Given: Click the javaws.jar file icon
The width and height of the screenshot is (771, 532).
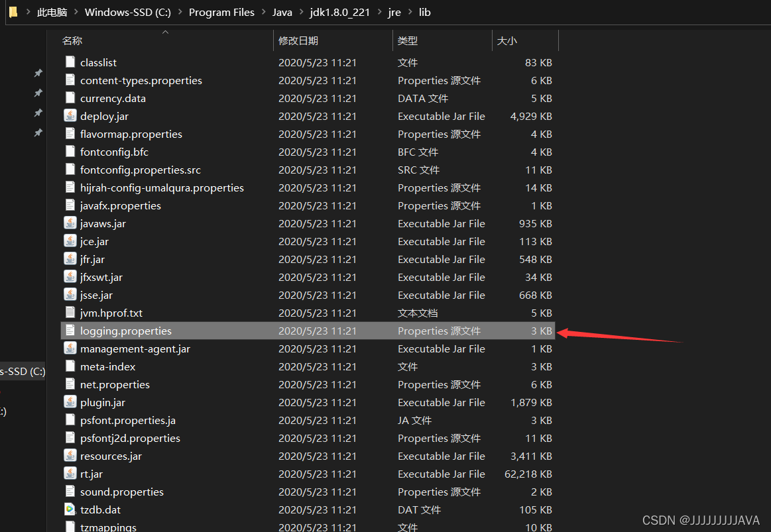Looking at the screenshot, I should click(70, 223).
